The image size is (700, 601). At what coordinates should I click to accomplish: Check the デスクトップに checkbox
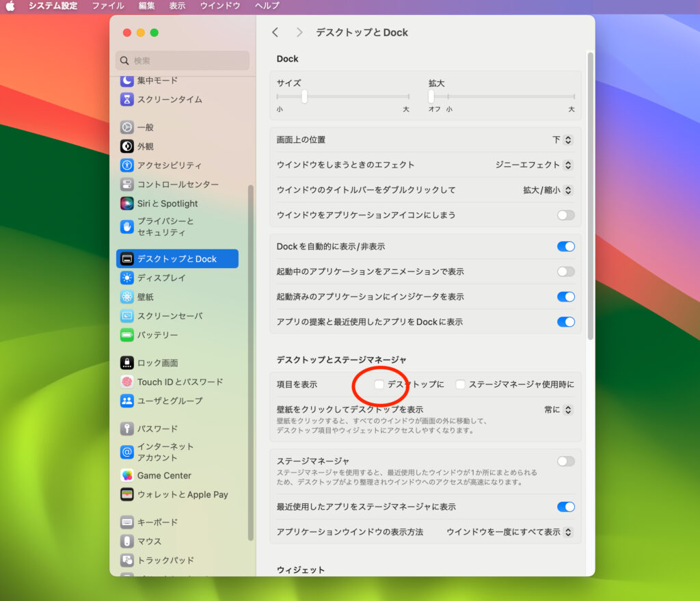tap(379, 384)
